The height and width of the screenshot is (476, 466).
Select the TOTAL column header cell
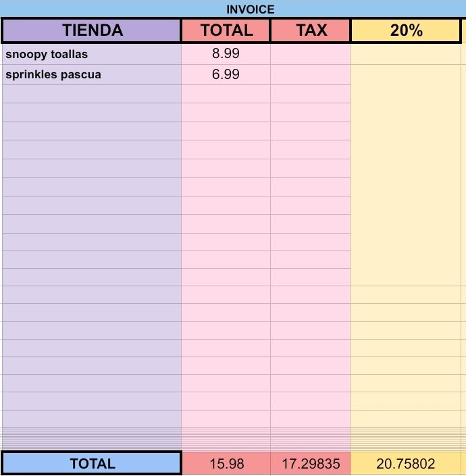tap(226, 30)
